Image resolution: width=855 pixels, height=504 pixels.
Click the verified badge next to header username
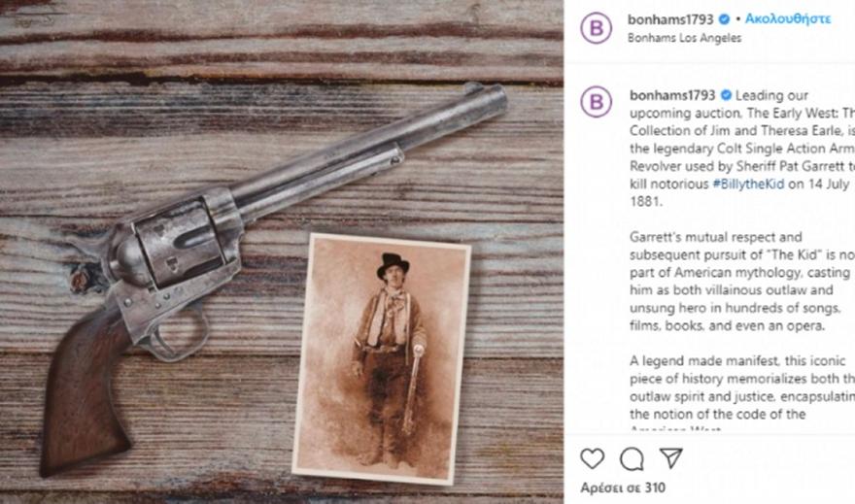(724, 19)
